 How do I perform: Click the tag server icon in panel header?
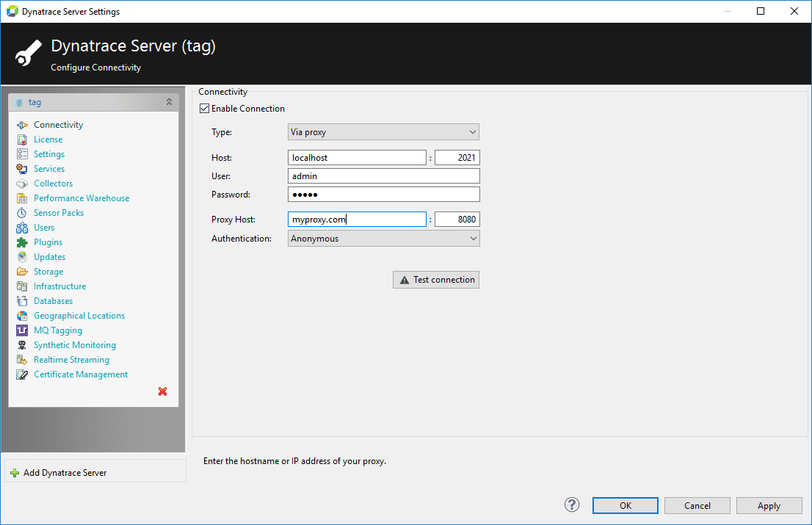tap(19, 103)
